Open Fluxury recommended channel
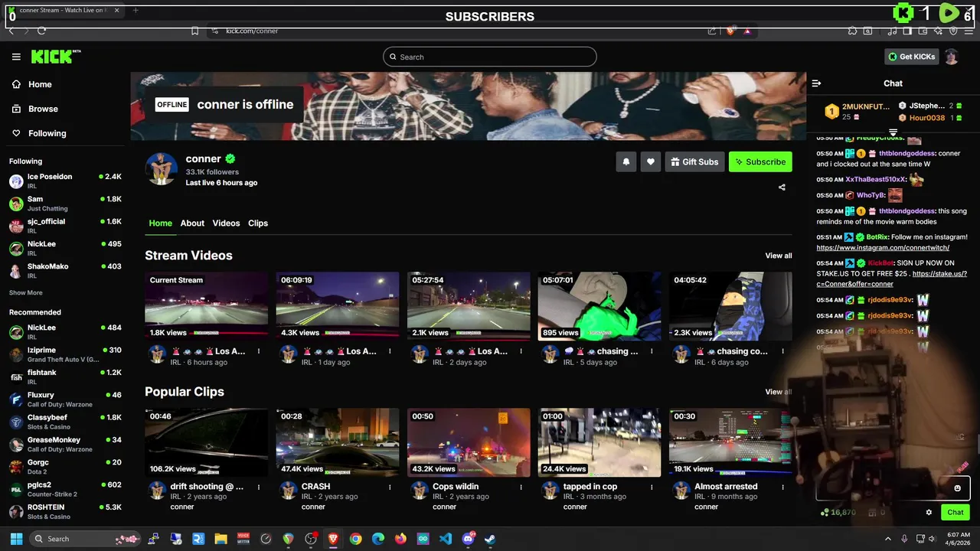This screenshot has height=551, width=980. click(x=65, y=399)
